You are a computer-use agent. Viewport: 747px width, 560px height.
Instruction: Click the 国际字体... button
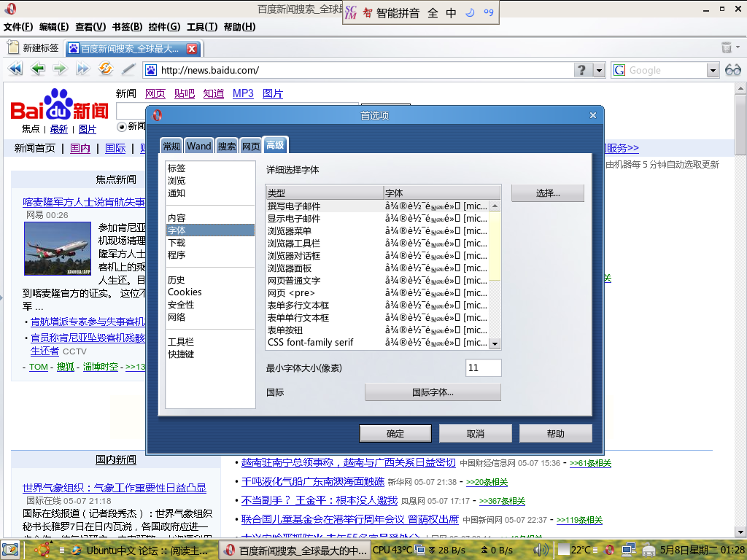pyautogui.click(x=433, y=392)
